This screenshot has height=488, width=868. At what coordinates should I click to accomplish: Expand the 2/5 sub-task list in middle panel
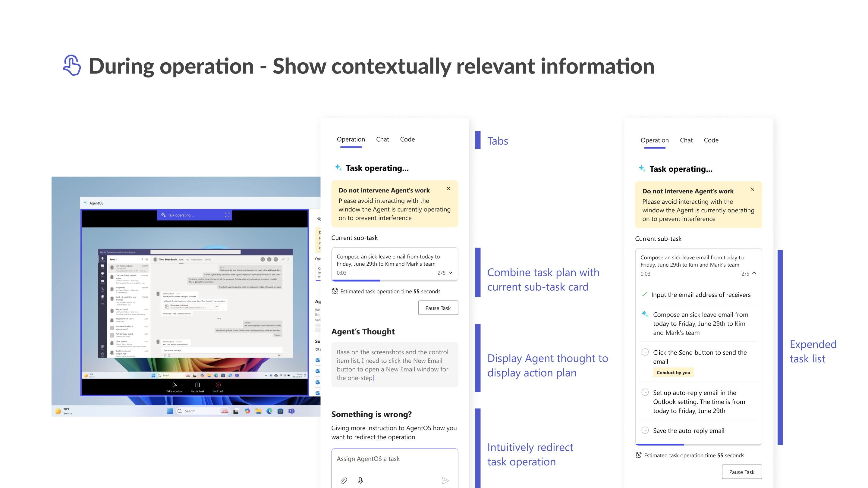(x=451, y=273)
